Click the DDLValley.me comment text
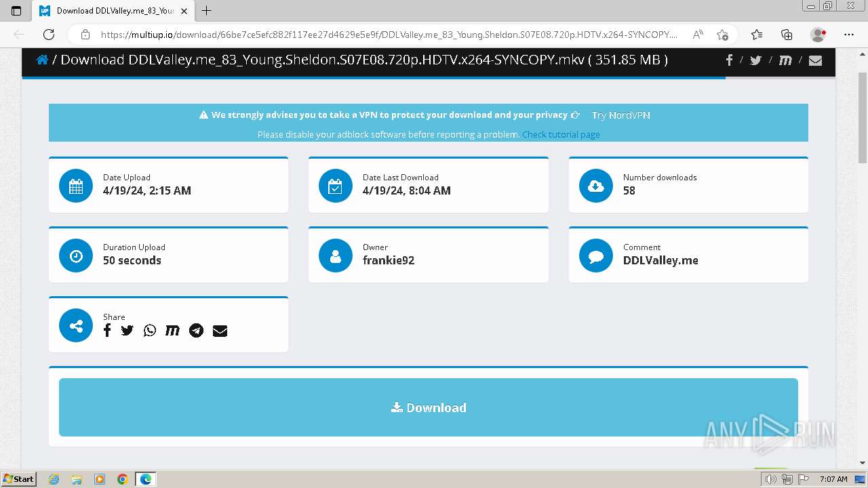Viewport: 868px width, 488px height. click(x=660, y=260)
